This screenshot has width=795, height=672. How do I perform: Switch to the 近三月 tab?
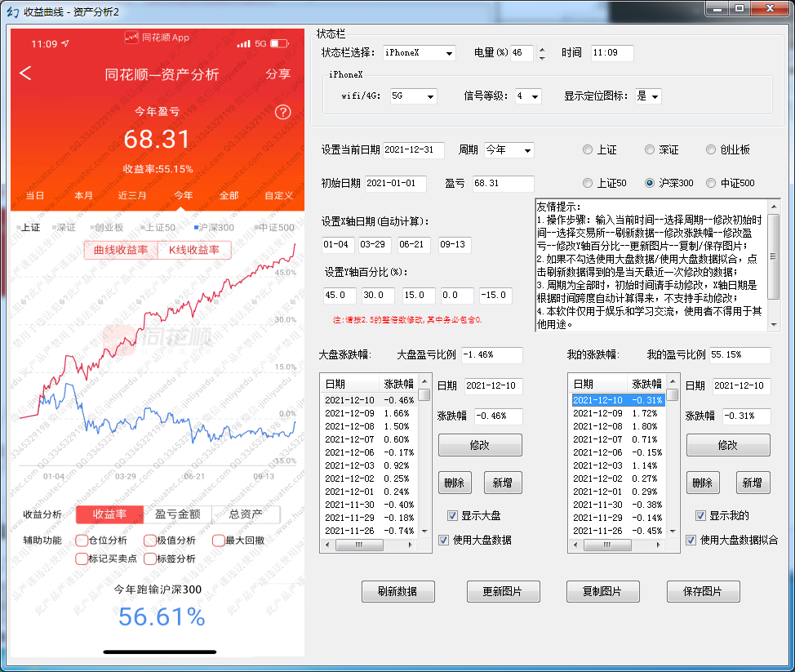coord(132,195)
